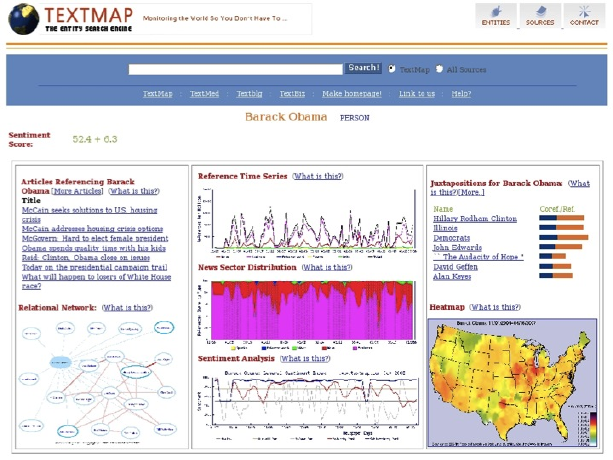This screenshot has height=460, width=613.
Task: Click the Coref/Ref bar for Hillary Rodham Clinton
Action: (561, 218)
